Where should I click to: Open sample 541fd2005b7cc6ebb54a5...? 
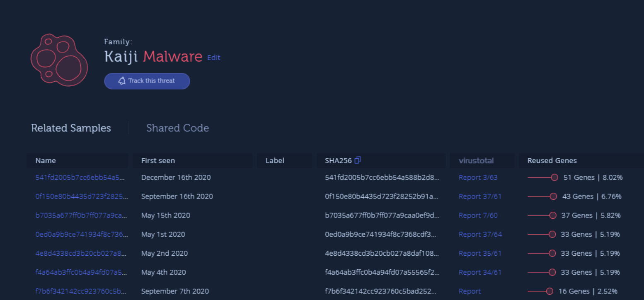80,177
